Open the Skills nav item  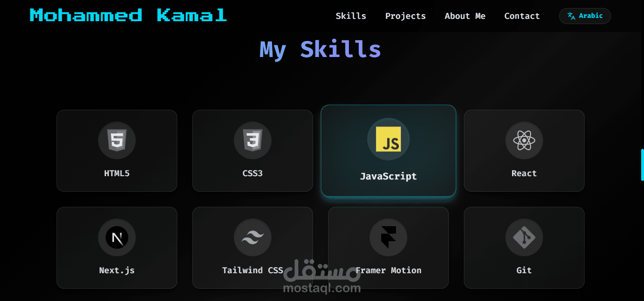click(351, 16)
